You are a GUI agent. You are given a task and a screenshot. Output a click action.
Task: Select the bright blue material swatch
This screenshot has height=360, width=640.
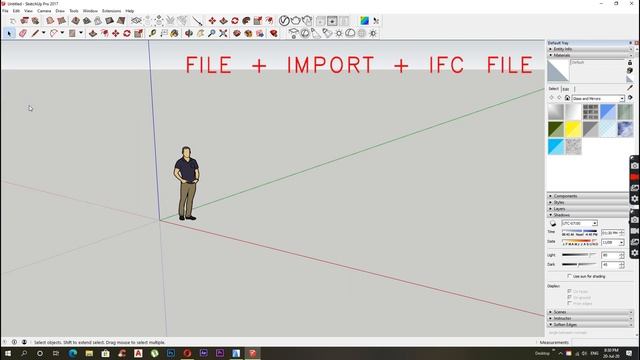tap(556, 147)
